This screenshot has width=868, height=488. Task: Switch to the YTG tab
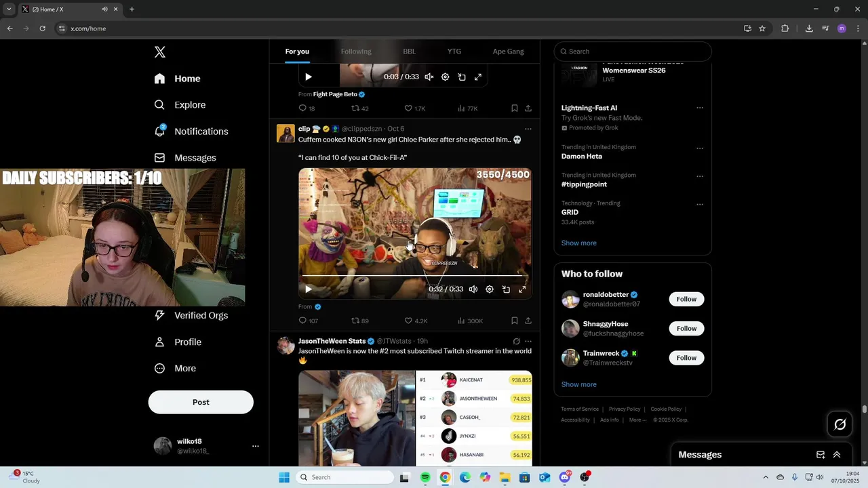(x=454, y=52)
